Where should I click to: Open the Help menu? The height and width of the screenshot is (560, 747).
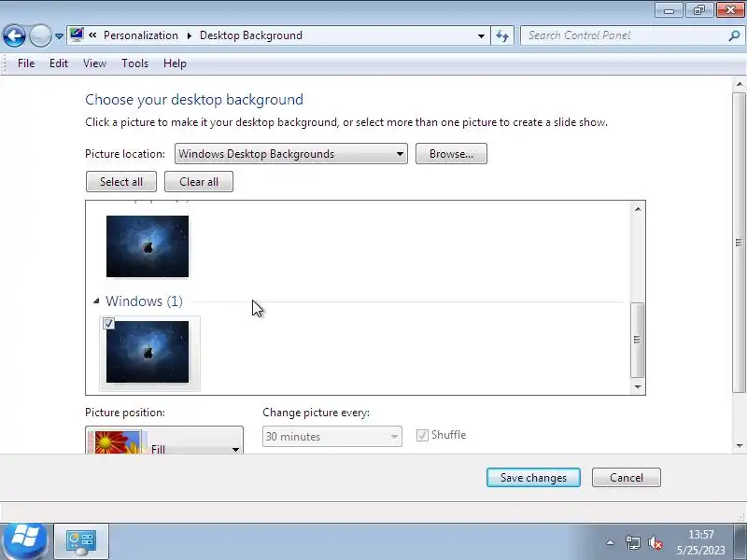[x=175, y=63]
